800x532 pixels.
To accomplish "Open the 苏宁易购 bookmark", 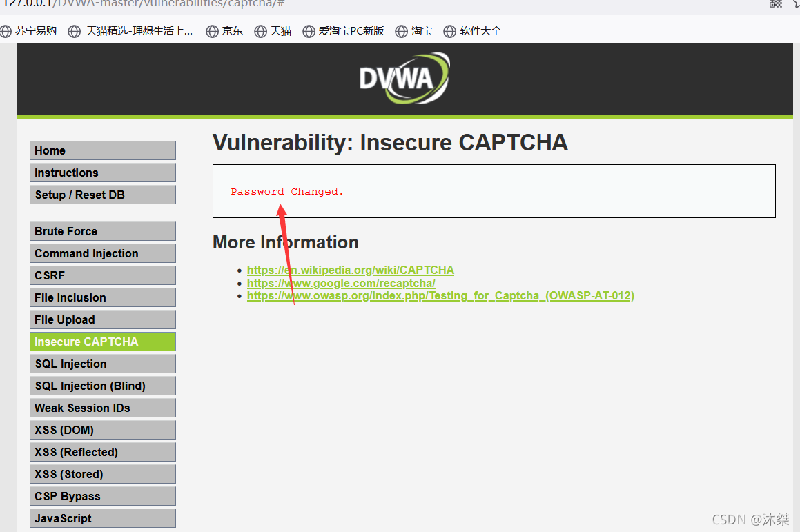I will pyautogui.click(x=28, y=31).
